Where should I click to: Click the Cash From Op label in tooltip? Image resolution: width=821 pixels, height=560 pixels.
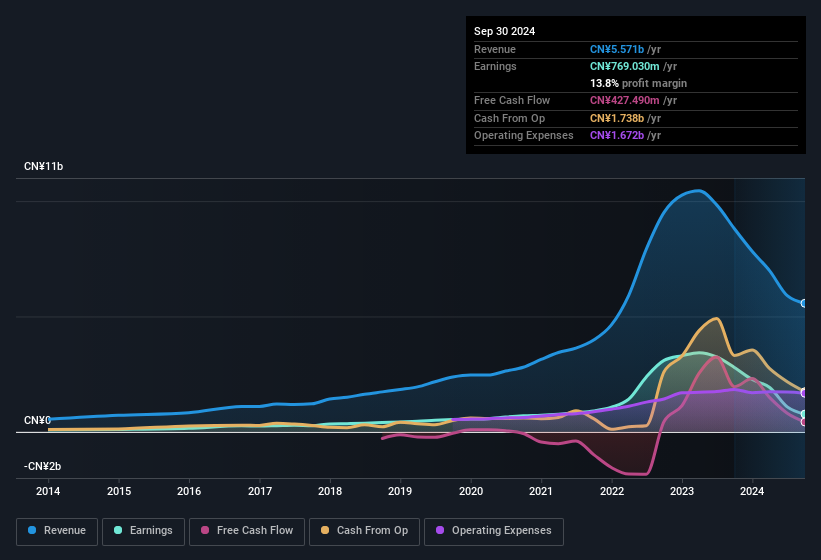pyautogui.click(x=509, y=118)
